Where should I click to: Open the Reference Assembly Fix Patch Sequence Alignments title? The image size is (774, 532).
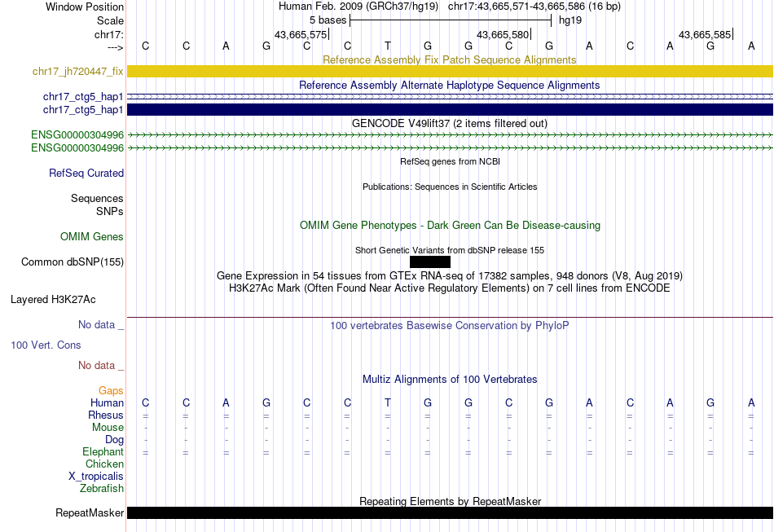pos(449,59)
